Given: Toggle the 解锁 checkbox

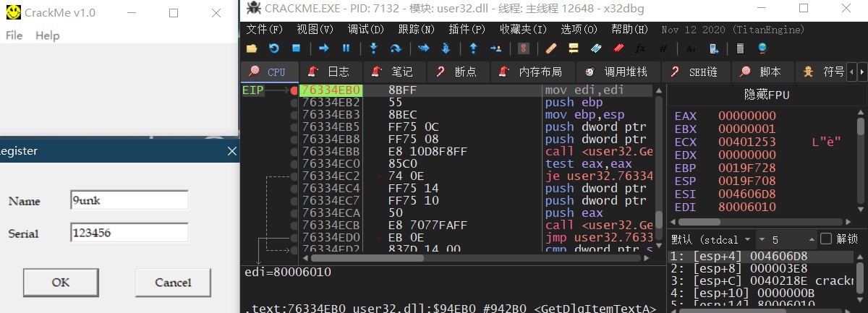Looking at the screenshot, I should (x=826, y=239).
